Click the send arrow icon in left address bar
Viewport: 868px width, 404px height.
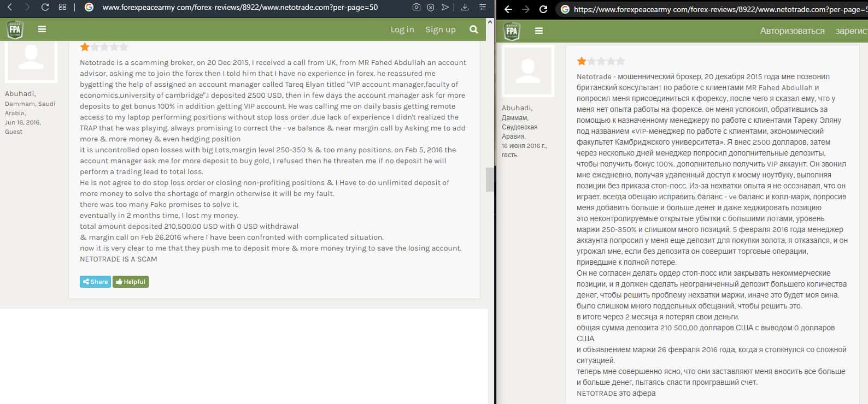(x=445, y=7)
